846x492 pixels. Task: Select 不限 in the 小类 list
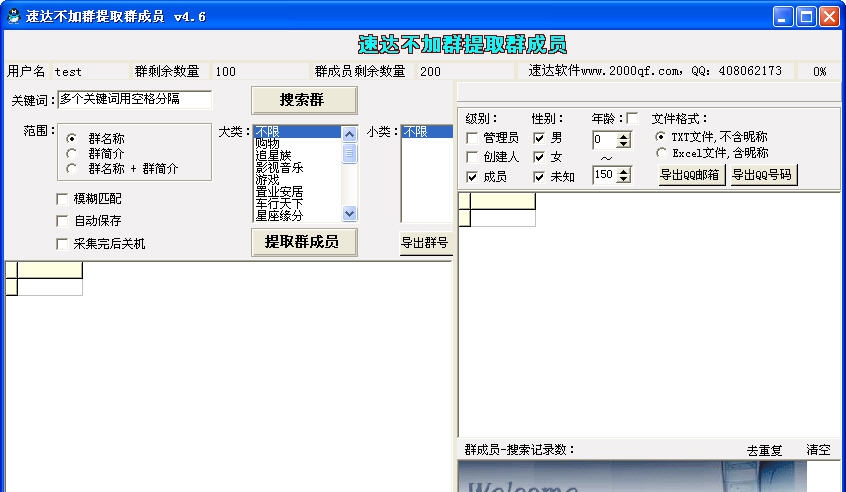(x=427, y=132)
